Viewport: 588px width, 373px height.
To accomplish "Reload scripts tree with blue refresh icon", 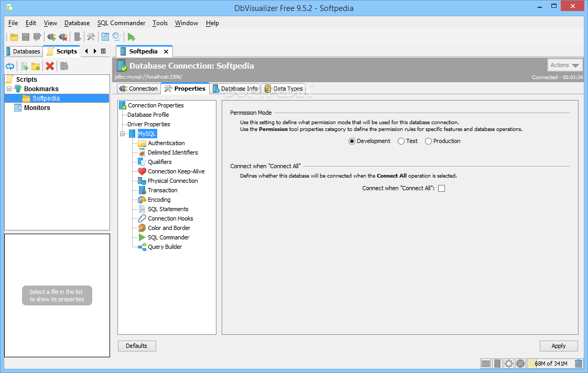I will (10, 67).
